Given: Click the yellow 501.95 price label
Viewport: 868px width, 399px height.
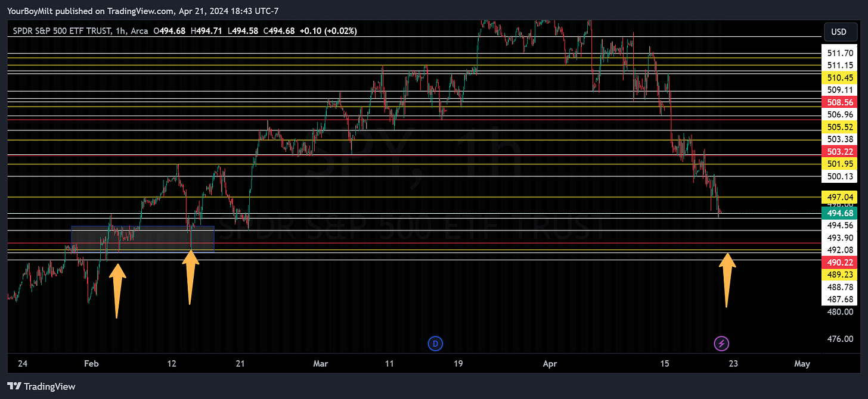Looking at the screenshot, I should pyautogui.click(x=841, y=163).
